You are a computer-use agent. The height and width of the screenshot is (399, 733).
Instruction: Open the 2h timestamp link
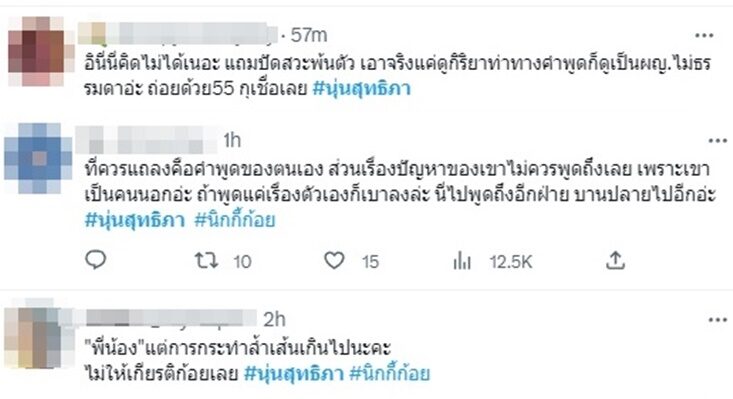(274, 320)
